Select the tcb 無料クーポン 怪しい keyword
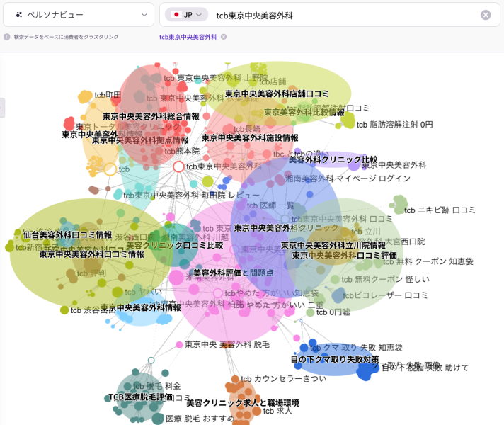Image resolution: width=504 pixels, height=425 pixels. [385, 279]
